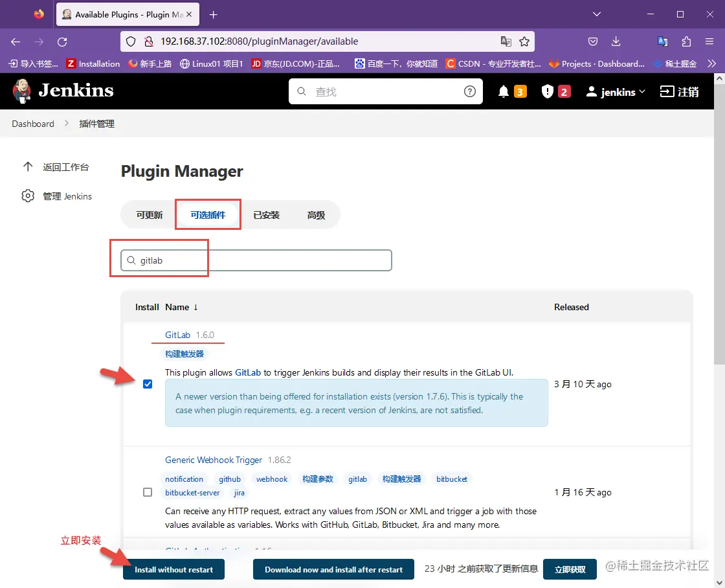The image size is (725, 588).
Task: Click the 立即获取 button
Action: coord(570,569)
